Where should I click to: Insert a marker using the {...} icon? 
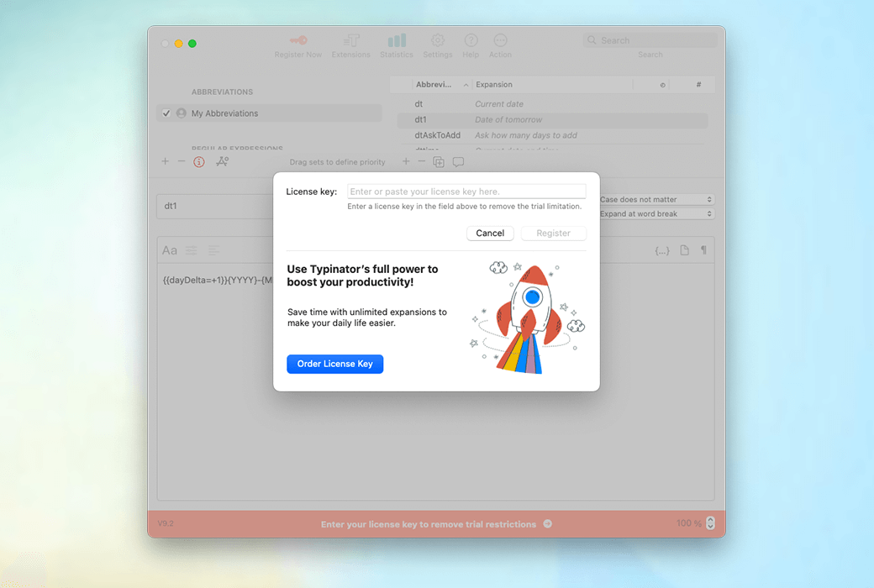(x=661, y=249)
